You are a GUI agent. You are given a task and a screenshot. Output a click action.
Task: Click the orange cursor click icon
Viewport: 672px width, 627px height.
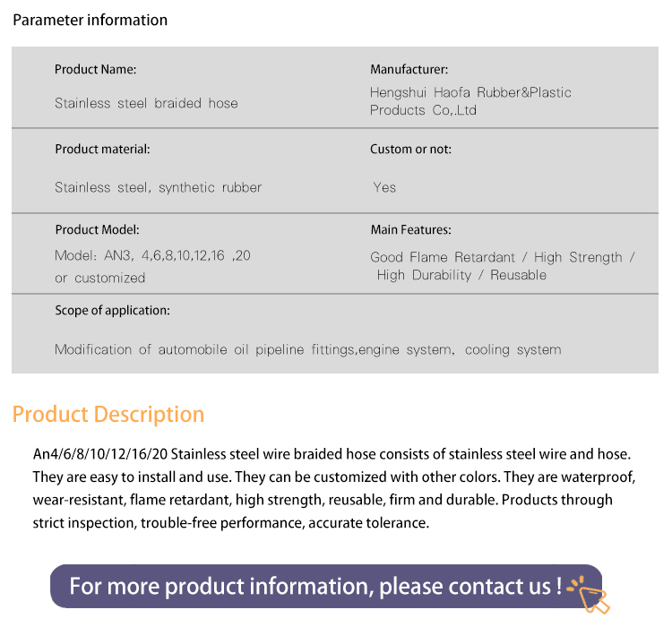(x=589, y=595)
